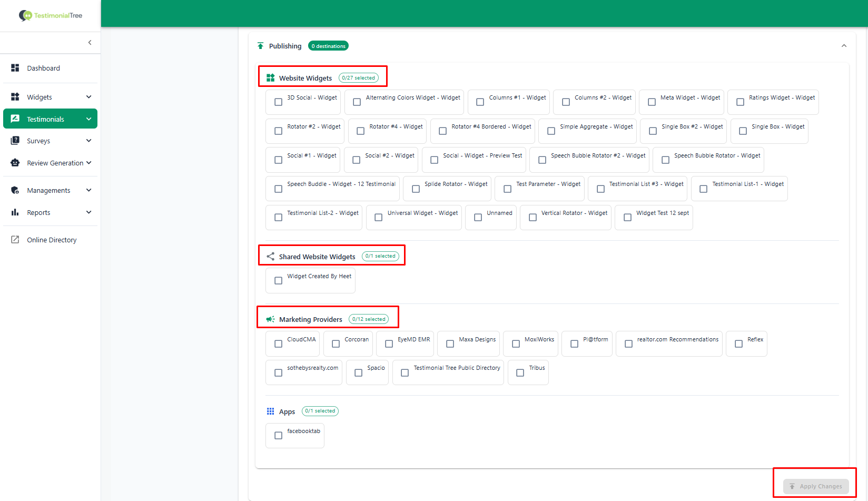
Task: Select the Corcoran provider option
Action: [348, 344]
